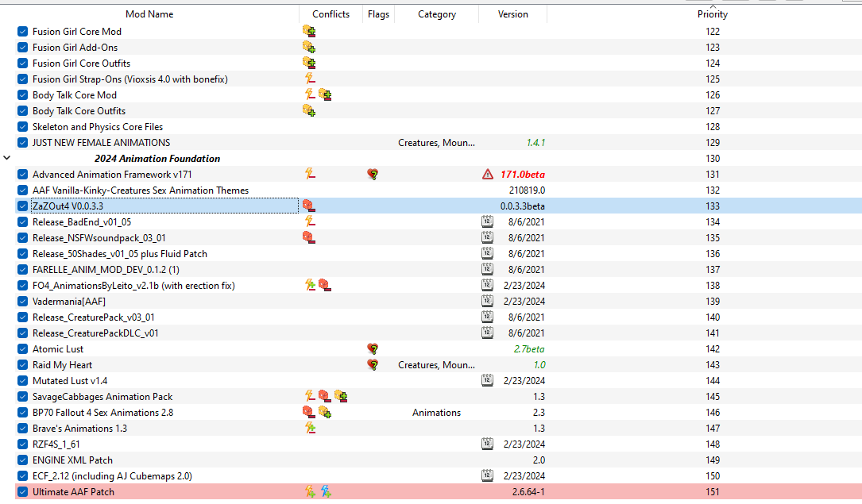Click the conflict icon for Fusion Girl Add-Ons
The image size is (862, 504).
[309, 47]
